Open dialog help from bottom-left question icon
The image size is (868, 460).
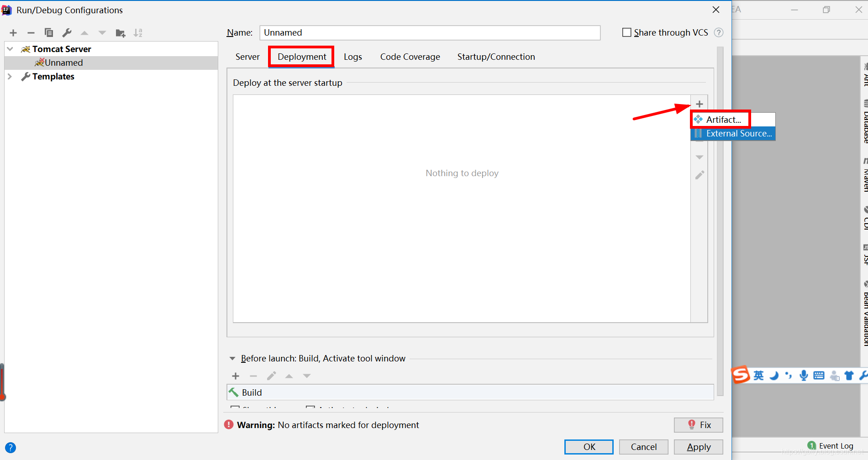coord(11,448)
